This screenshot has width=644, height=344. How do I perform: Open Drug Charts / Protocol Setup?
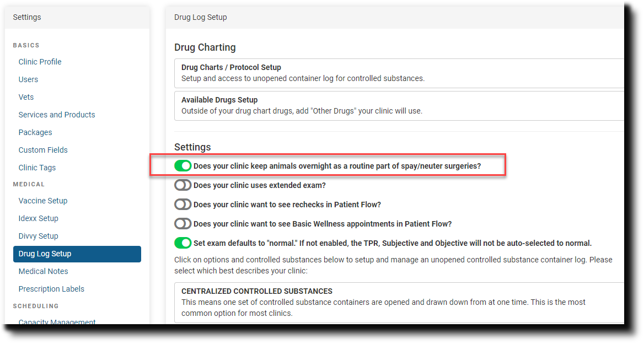tap(231, 67)
